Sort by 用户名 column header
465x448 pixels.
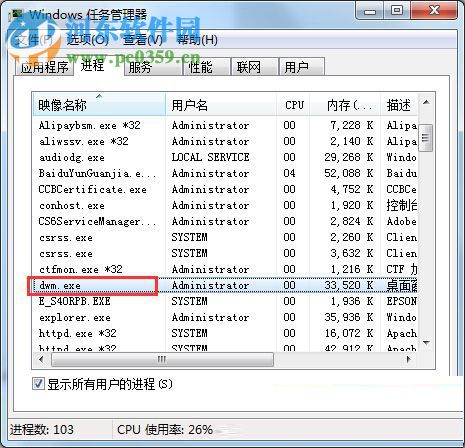tap(221, 105)
